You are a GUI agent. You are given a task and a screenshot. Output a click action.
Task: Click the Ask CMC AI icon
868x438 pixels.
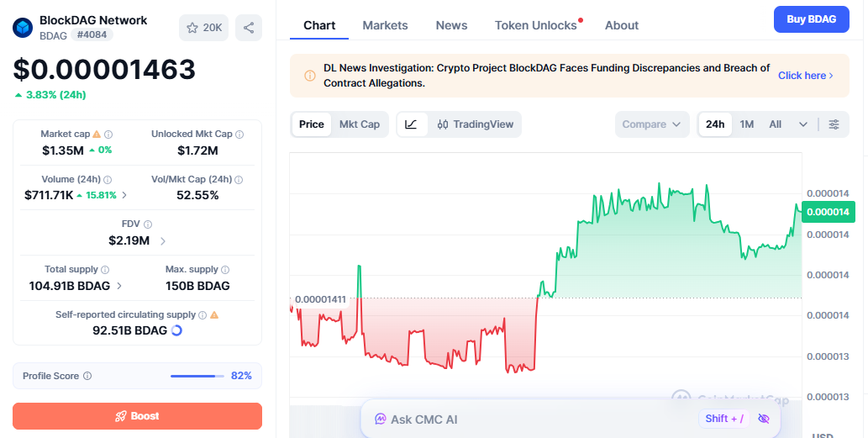coord(381,420)
